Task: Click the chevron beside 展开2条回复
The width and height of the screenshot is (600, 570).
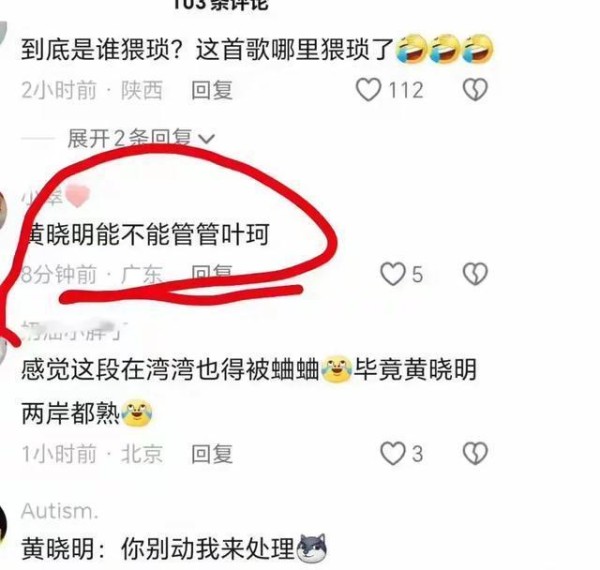Action: pos(207,139)
